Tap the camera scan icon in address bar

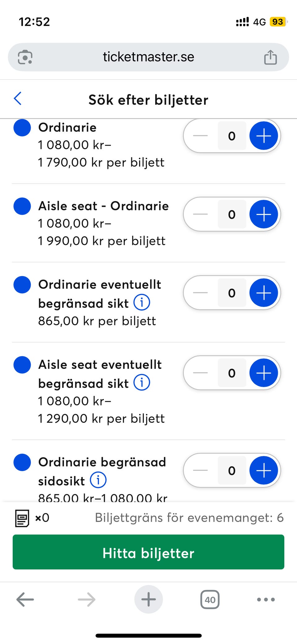[25, 57]
